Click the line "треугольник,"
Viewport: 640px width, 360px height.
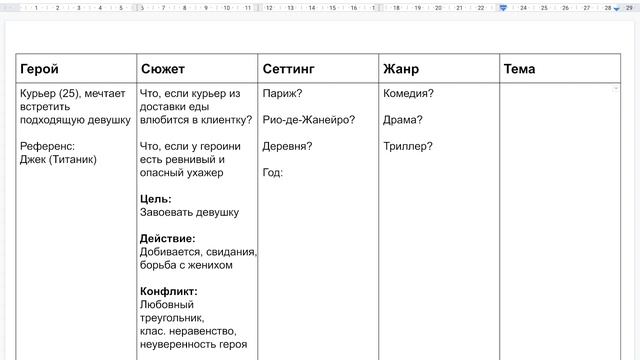(172, 318)
